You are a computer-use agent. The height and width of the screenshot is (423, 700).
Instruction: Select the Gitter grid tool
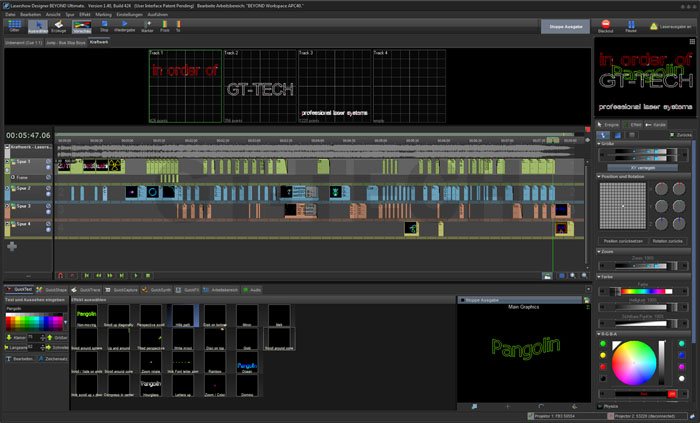(x=15, y=26)
